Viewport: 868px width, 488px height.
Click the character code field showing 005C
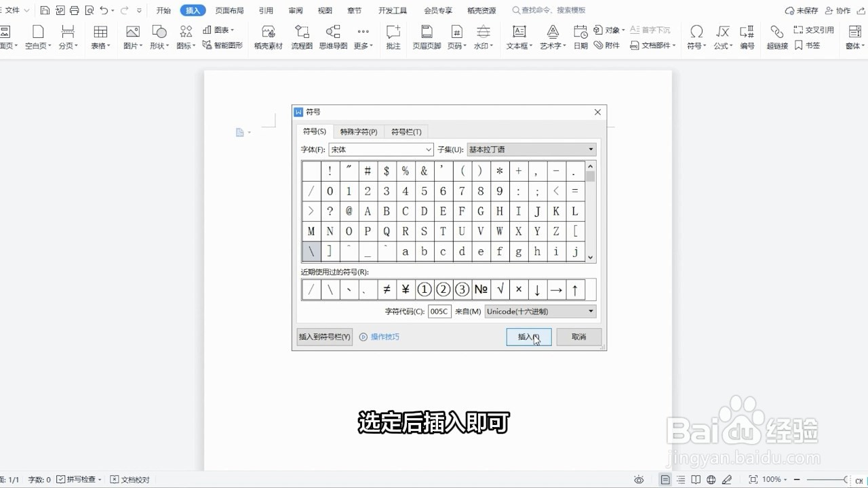click(438, 310)
